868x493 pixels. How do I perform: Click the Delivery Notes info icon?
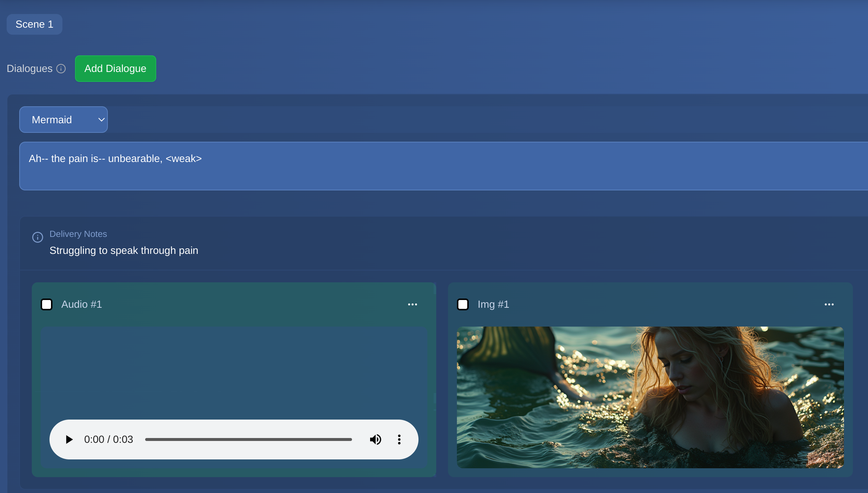click(38, 237)
